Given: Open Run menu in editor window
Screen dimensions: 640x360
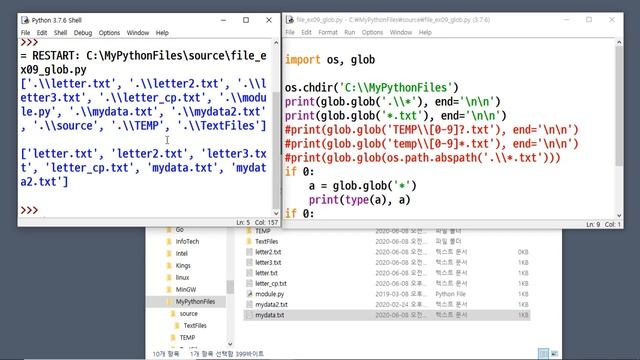Looking at the screenshot, I should [x=349, y=32].
